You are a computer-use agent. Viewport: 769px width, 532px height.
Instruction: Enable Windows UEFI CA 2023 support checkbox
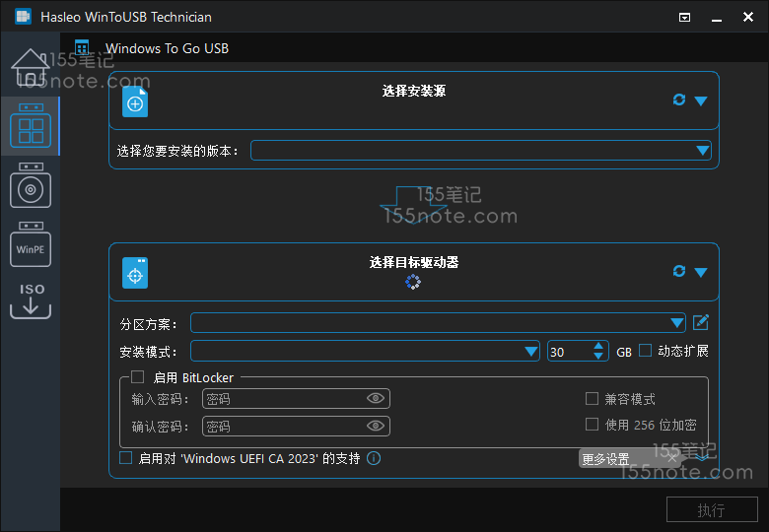click(x=125, y=458)
